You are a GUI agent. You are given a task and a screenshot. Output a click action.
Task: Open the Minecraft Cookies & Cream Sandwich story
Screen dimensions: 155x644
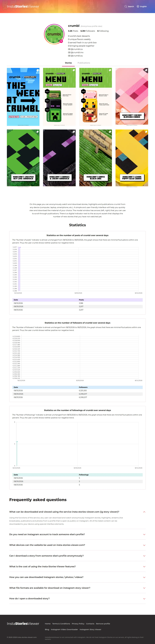tap(59, 158)
